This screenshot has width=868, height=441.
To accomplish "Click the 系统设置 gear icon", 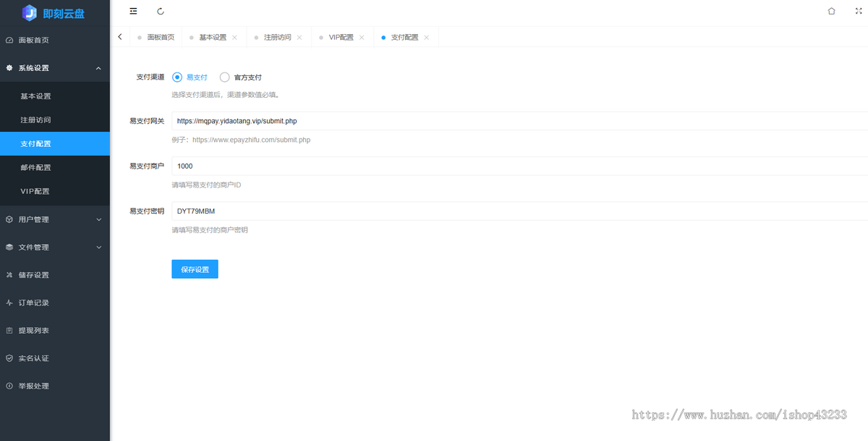I will (9, 68).
